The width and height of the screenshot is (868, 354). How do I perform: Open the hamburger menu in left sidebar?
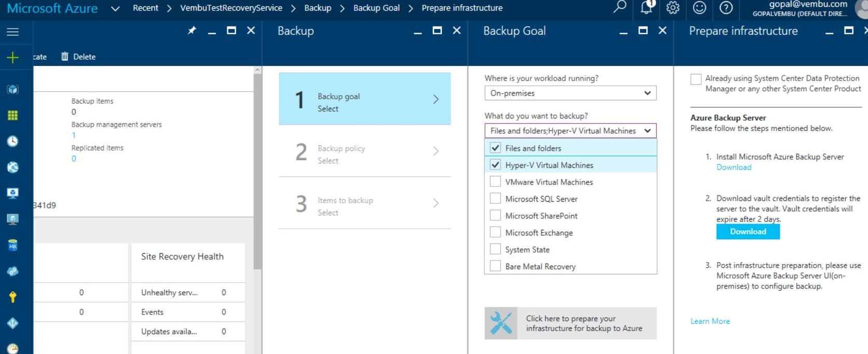click(12, 32)
